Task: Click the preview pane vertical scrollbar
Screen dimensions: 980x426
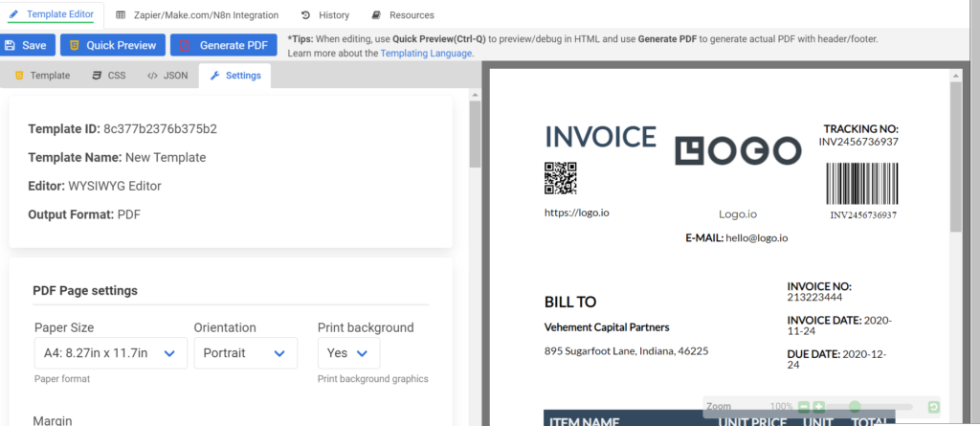Action: (x=956, y=156)
